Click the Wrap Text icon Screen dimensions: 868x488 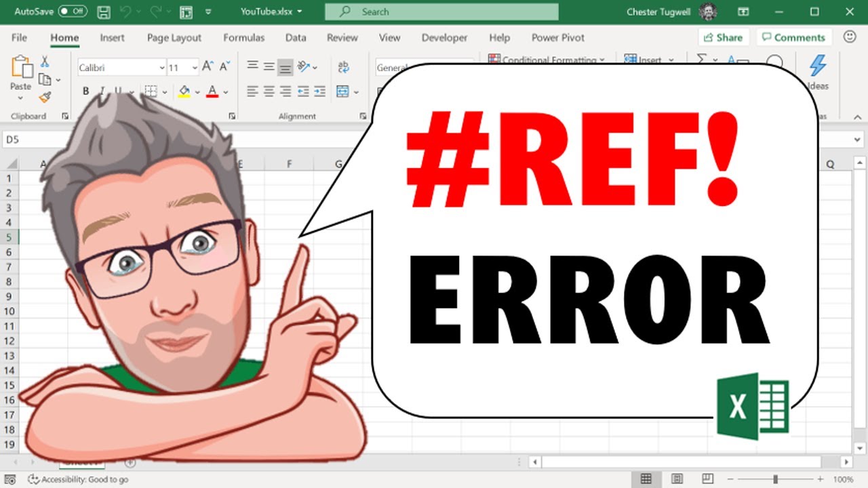coord(343,66)
